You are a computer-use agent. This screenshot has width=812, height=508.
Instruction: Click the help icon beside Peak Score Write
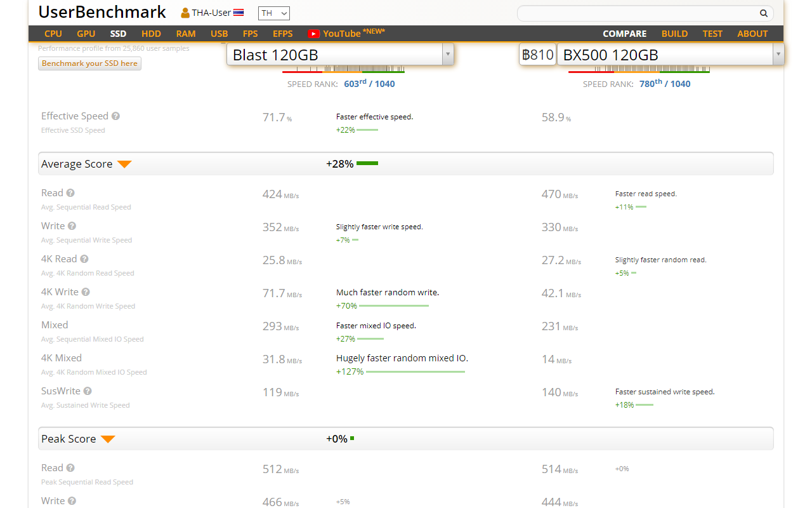tap(72, 501)
